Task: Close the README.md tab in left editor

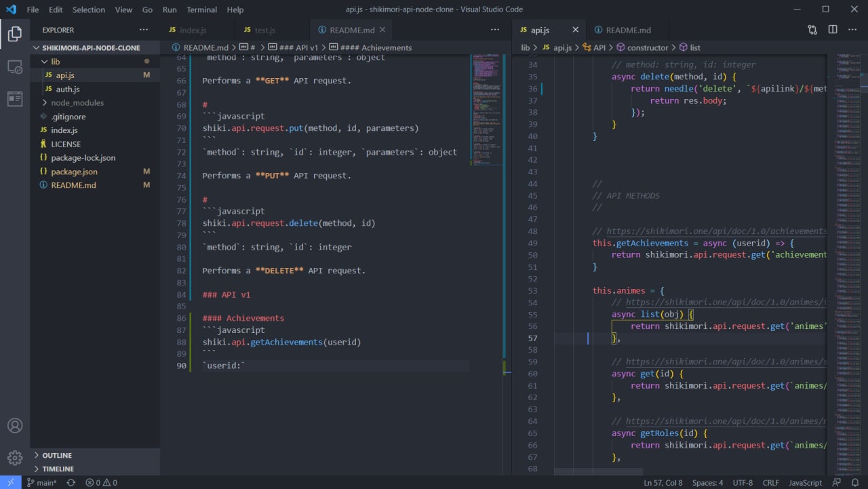Action: 382,30
